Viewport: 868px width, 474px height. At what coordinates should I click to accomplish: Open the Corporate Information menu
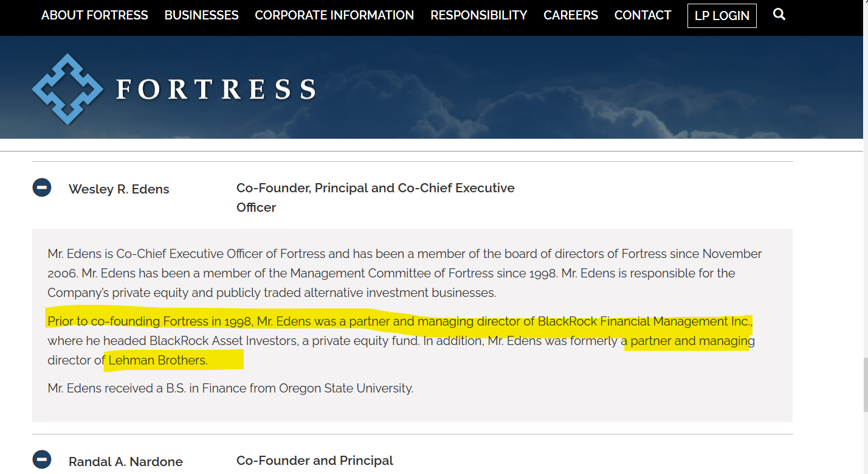(x=334, y=15)
